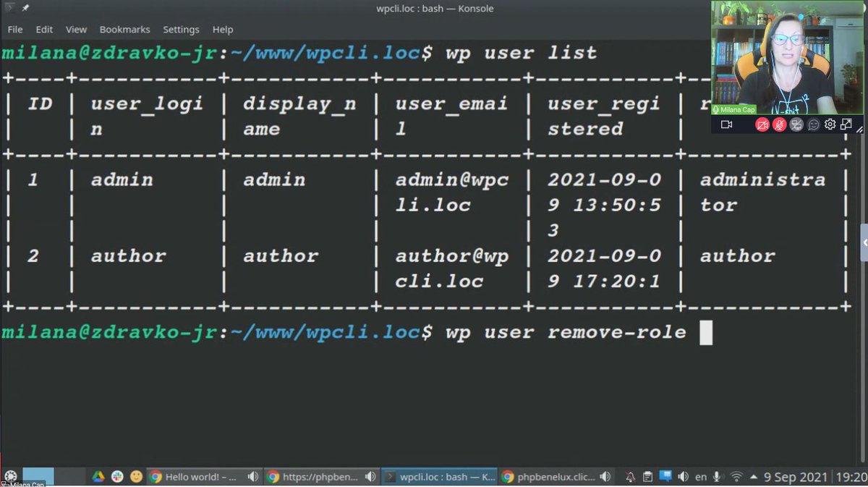This screenshot has height=487, width=868.
Task: Toggle the muted notifications bell in the tray
Action: (x=631, y=476)
